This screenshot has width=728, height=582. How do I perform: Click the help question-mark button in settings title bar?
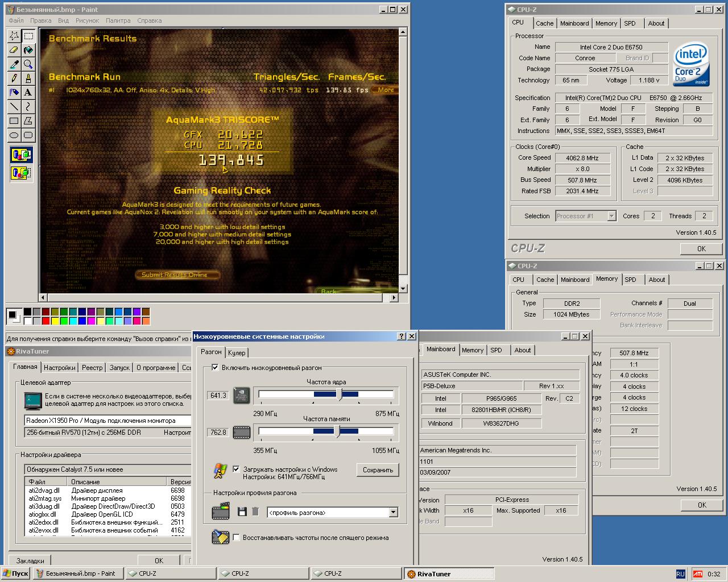[402, 336]
